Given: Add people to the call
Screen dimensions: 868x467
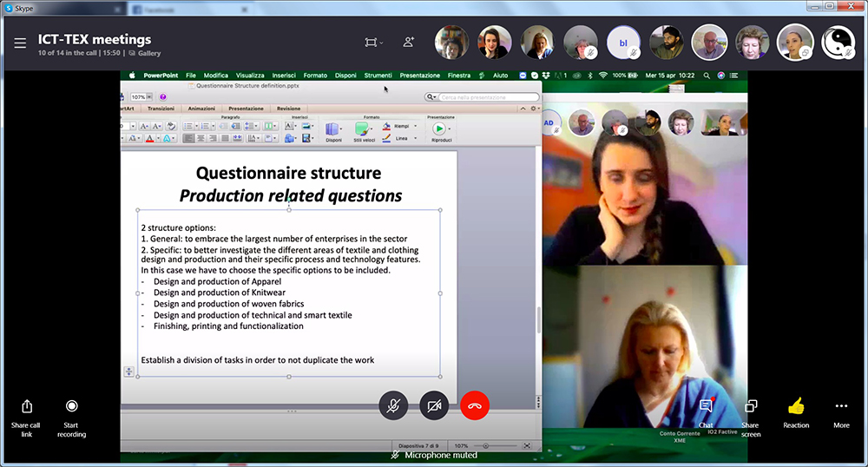Looking at the screenshot, I should 409,42.
